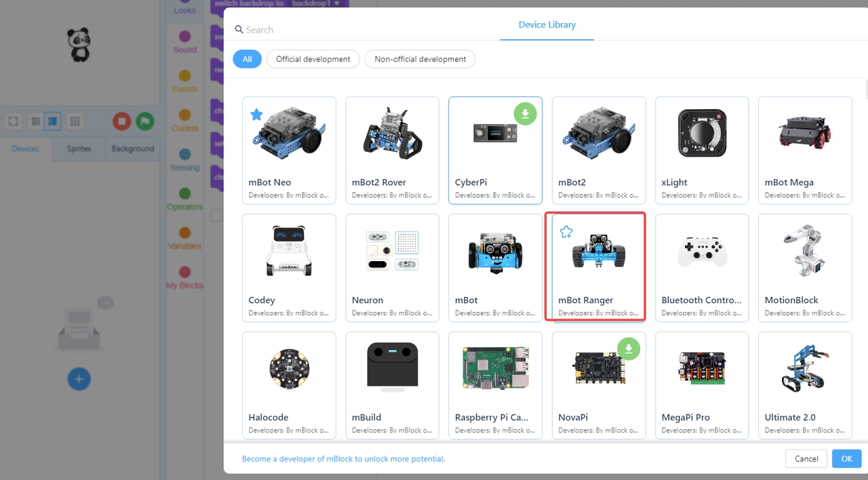Select the mBot2 Rover device card
The image size is (868, 480).
point(392,150)
